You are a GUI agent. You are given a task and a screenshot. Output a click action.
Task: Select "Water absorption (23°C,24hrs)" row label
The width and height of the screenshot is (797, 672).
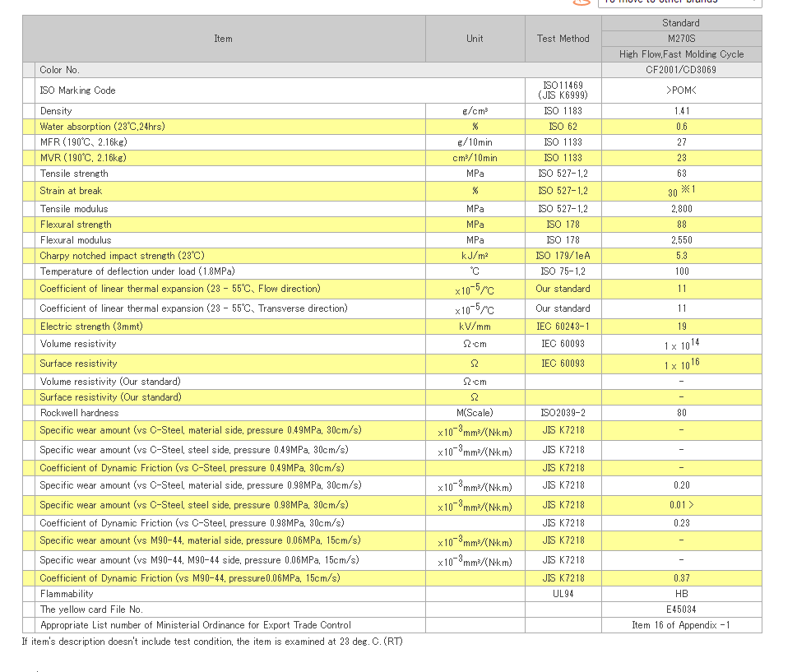102,127
